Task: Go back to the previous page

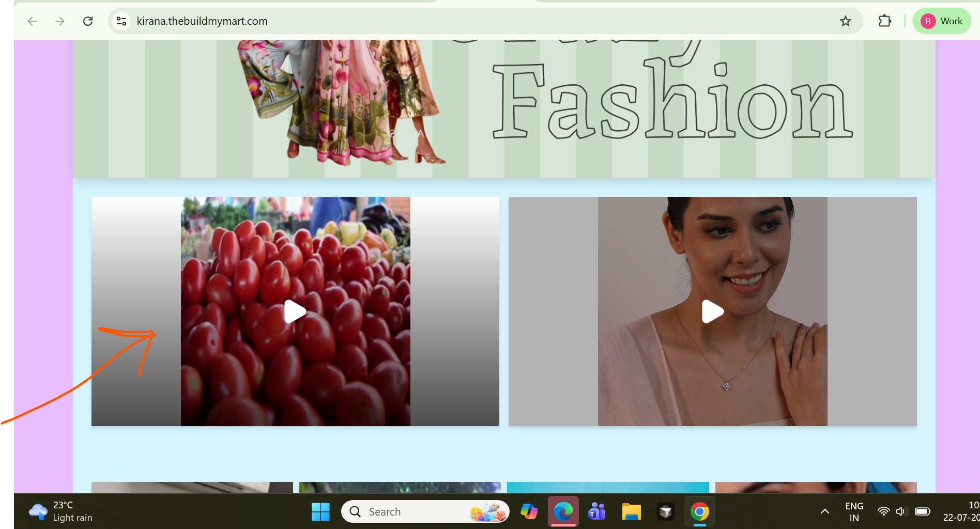Action: point(32,21)
